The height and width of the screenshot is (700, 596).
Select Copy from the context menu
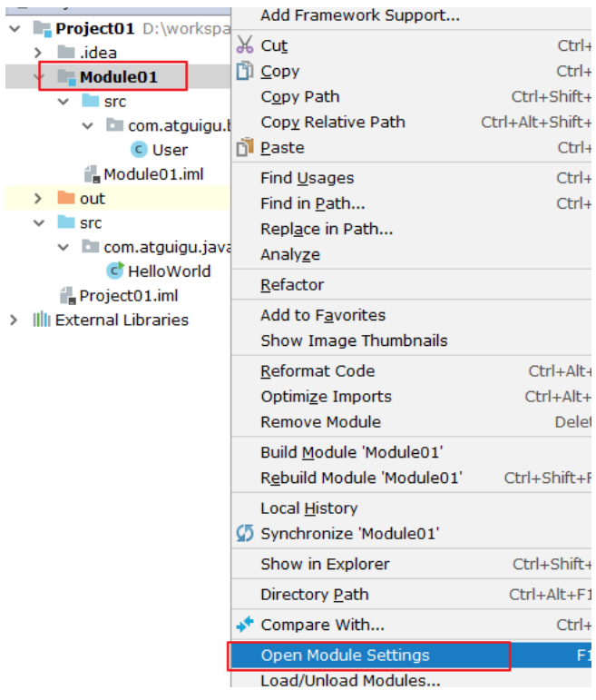point(411,71)
